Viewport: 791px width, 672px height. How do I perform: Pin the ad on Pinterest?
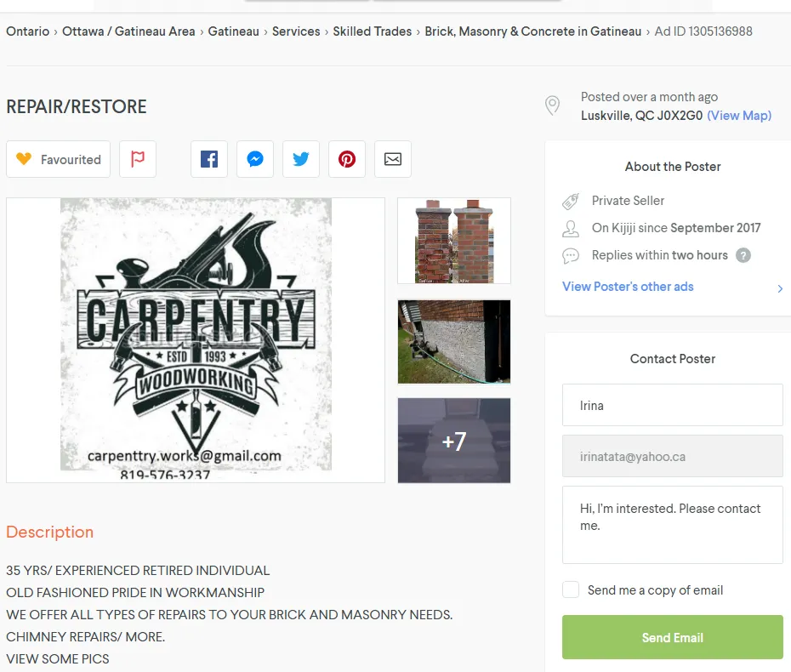coord(346,159)
